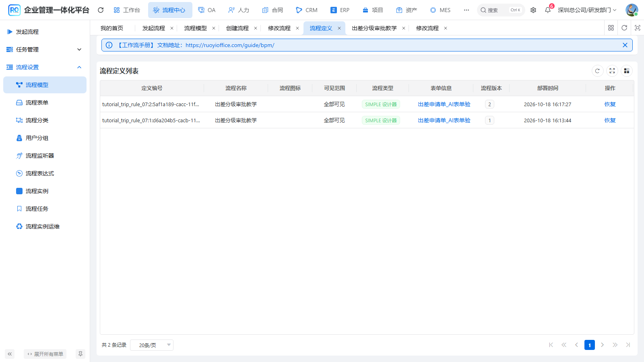
Task: Switch to the 创建流程 tab
Action: (x=237, y=28)
